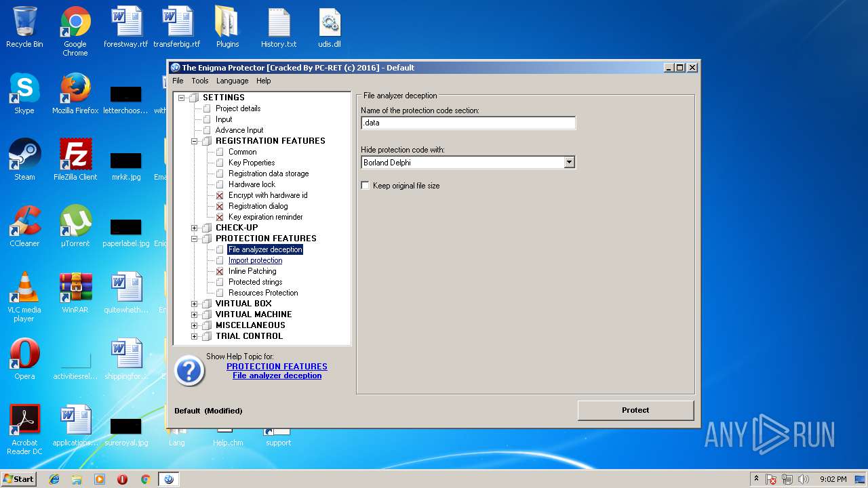
Task: Open forestway.rtf document icon
Action: click(x=125, y=27)
